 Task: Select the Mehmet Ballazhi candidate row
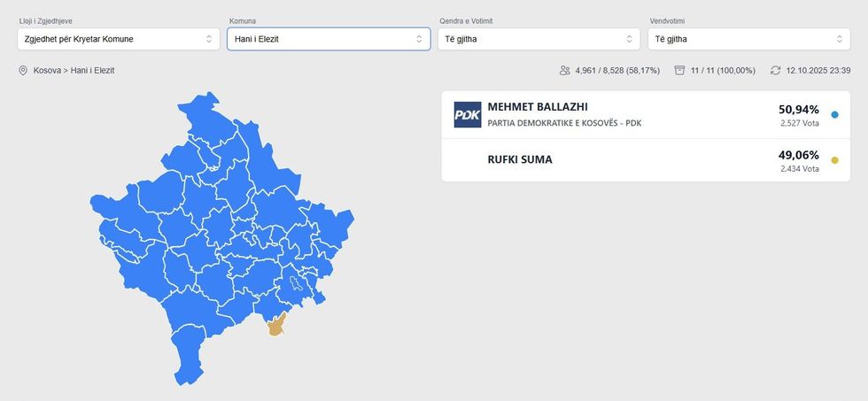pos(620,115)
